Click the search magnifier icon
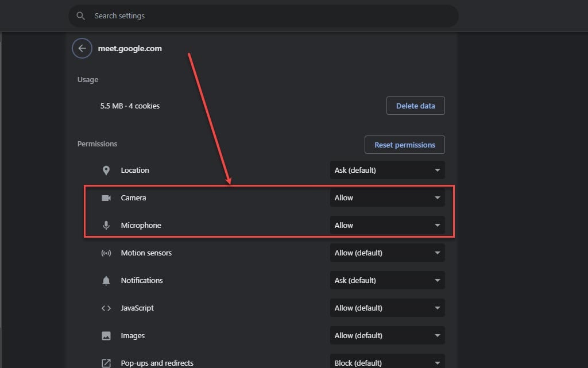Viewport: 588px width, 368px height. click(x=80, y=16)
